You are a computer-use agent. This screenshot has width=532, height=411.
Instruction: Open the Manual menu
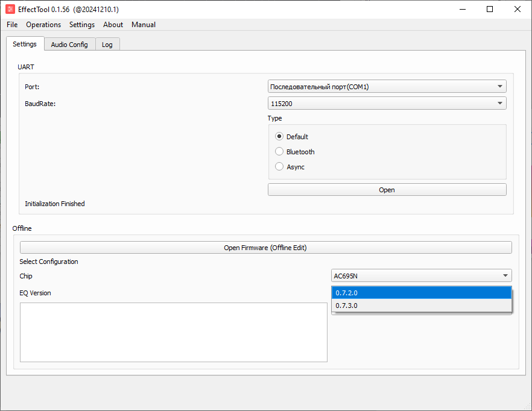pos(144,25)
